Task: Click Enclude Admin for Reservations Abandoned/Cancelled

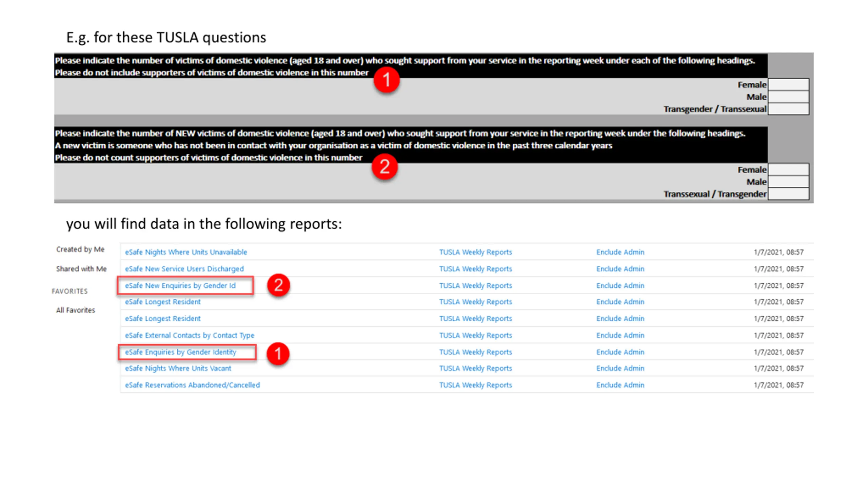Action: [620, 385]
